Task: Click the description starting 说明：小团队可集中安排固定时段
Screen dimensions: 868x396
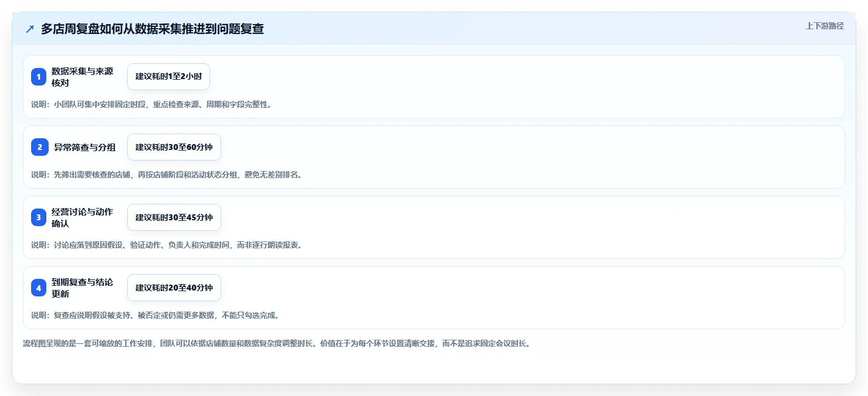Action: [151, 104]
